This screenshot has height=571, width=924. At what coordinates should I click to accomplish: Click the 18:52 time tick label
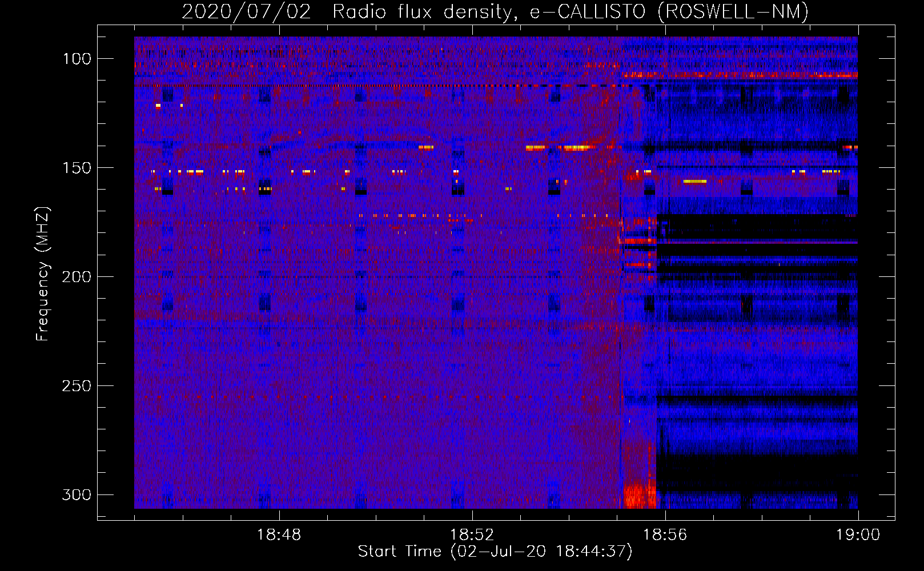tap(472, 535)
